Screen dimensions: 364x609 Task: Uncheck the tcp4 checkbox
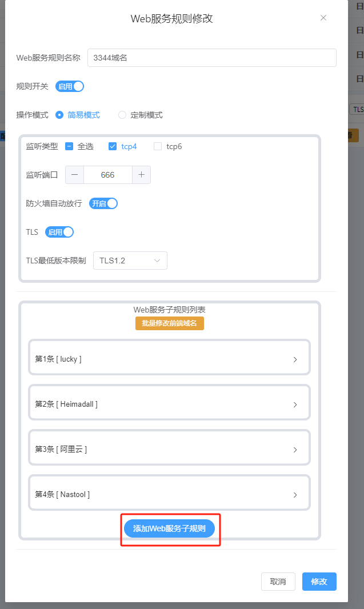[113, 146]
